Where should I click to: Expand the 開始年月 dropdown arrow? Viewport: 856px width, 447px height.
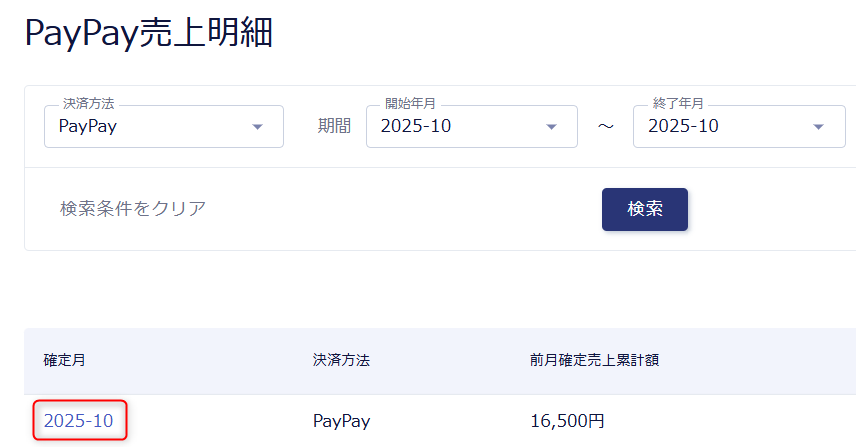click(x=551, y=127)
